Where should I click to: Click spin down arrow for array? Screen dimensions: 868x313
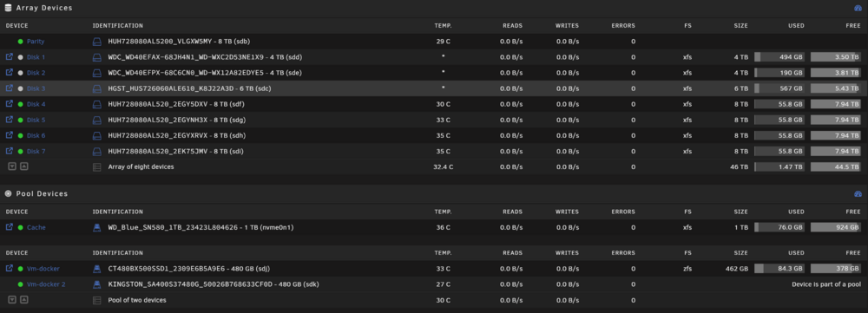[x=12, y=166]
